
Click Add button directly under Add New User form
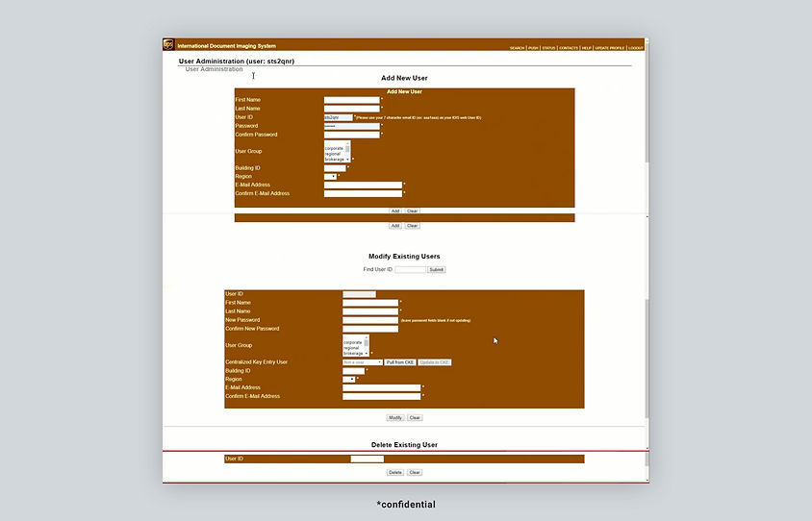[395, 211]
